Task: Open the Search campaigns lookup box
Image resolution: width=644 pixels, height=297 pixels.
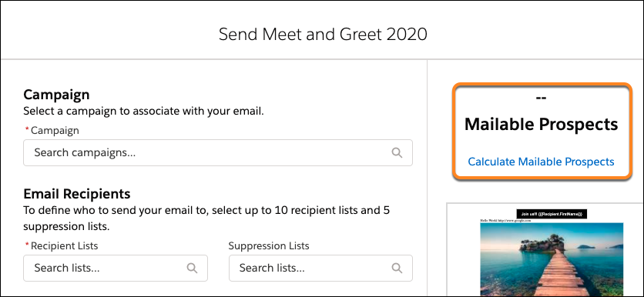Action: [218, 152]
